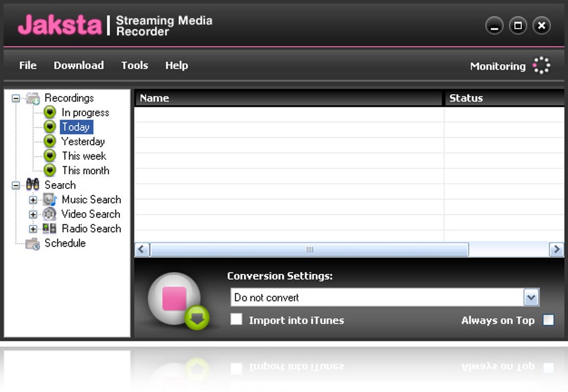Click the Radio Search icon
This screenshot has width=568, height=392.
coord(50,228)
